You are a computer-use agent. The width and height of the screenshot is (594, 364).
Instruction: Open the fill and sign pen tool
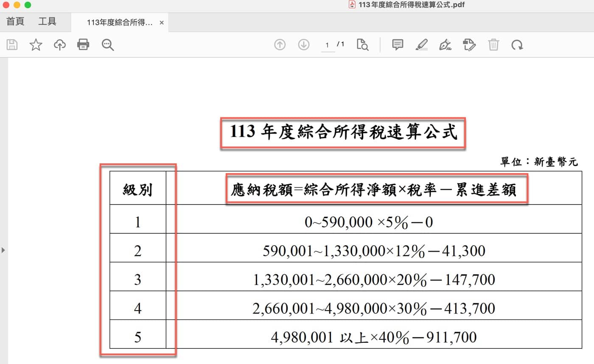[x=445, y=45]
